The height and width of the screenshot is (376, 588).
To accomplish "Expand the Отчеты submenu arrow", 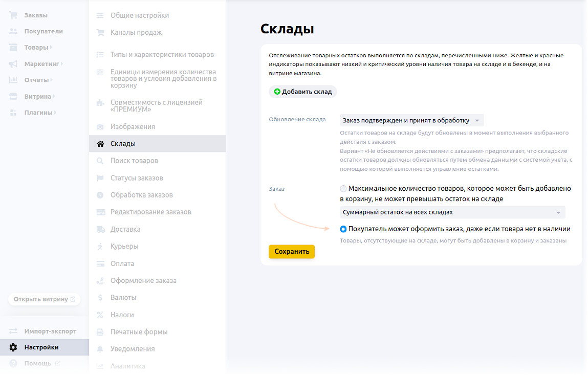I will point(52,80).
